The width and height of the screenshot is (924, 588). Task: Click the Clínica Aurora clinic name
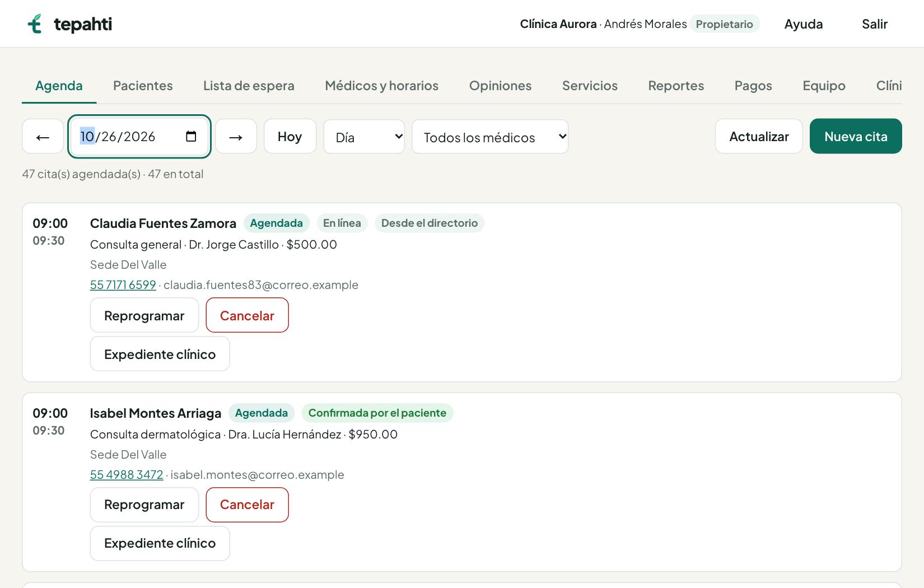pos(558,24)
